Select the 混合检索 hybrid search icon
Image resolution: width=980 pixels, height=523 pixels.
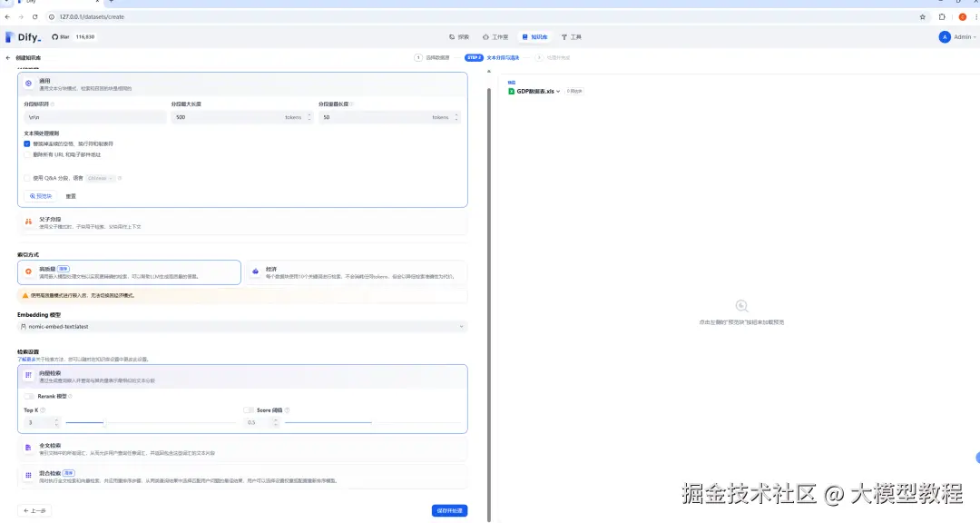[x=28, y=476]
